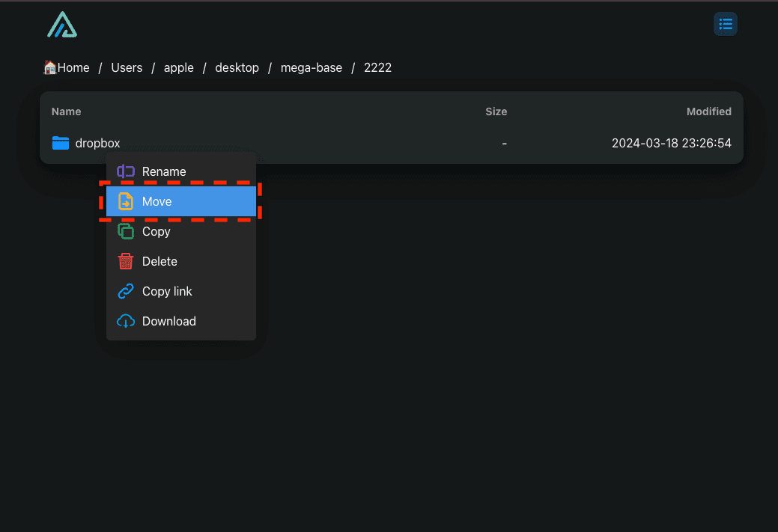Open Users breadcrumb link
778x532 pixels.
coord(127,67)
